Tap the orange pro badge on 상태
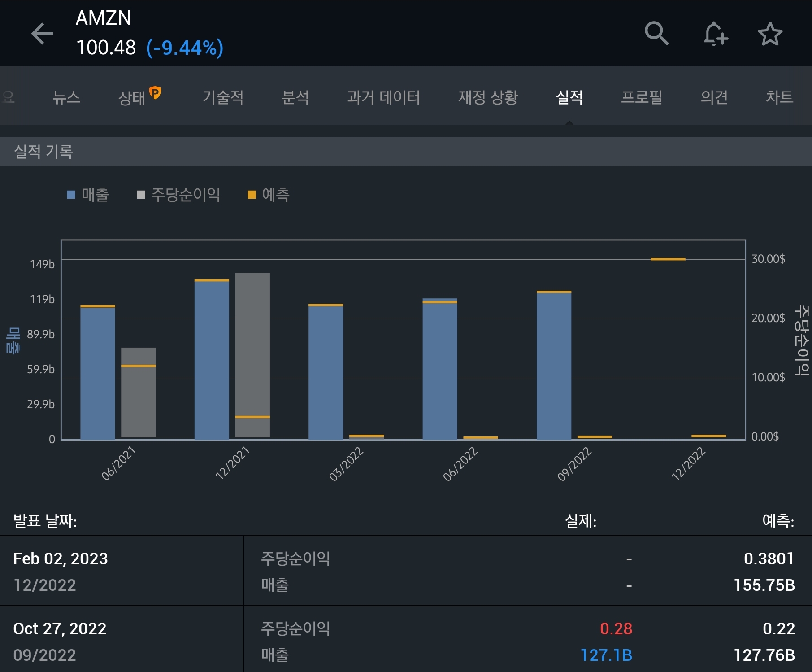The width and height of the screenshot is (812, 672). click(155, 93)
